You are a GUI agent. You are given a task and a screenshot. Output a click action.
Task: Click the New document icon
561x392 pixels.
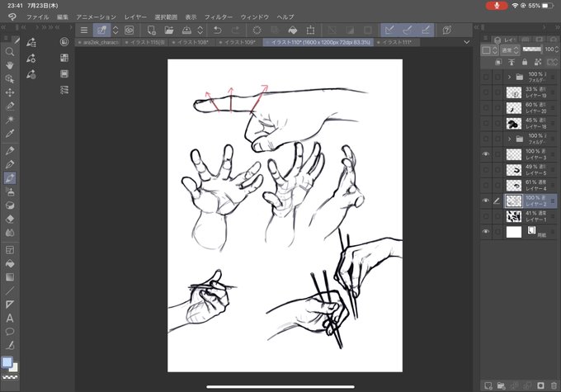151,30
